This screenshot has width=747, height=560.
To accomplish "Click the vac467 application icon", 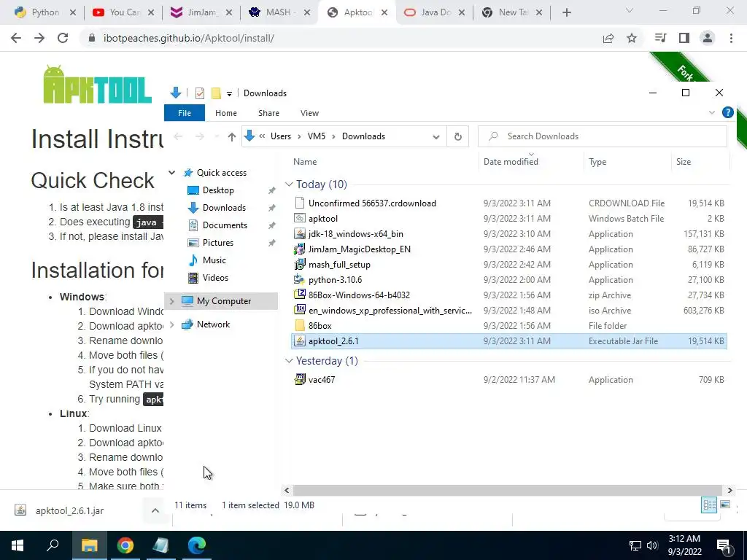I will 300,379.
